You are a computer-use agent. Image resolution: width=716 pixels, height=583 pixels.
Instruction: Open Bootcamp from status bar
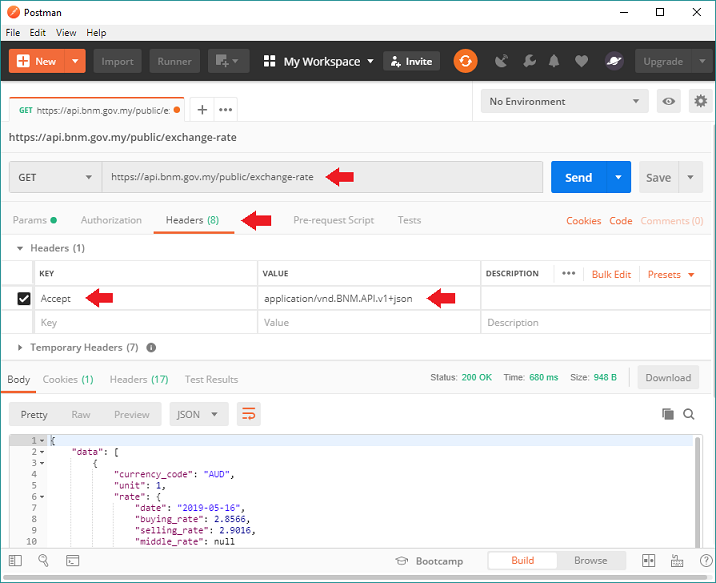(x=429, y=561)
